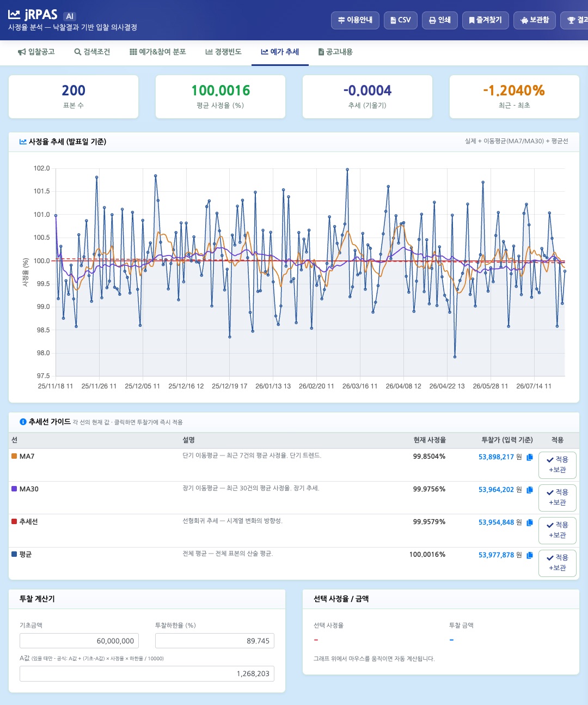Apply and save the MA7 row rate
The width and height of the screenshot is (588, 705).
558,465
